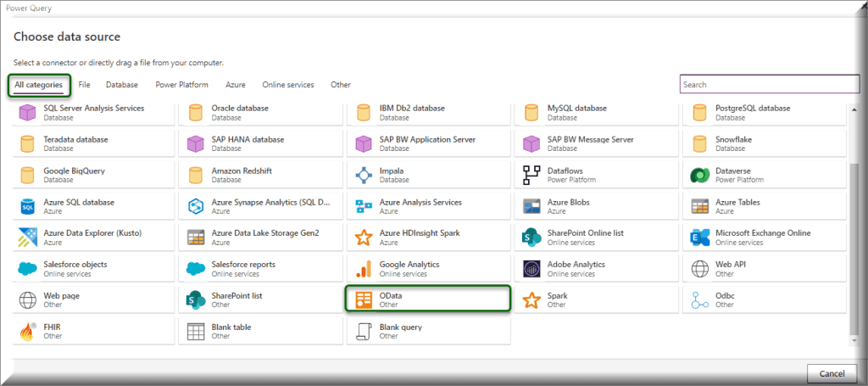The width and height of the screenshot is (868, 386).
Task: Select the SQL Server Analysis Services cube icon
Action: pos(28,113)
